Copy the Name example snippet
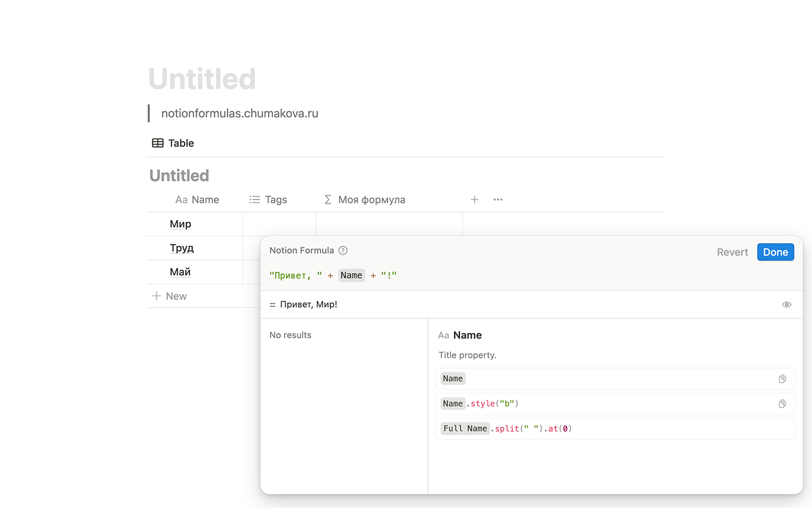The image size is (812, 508). (782, 379)
